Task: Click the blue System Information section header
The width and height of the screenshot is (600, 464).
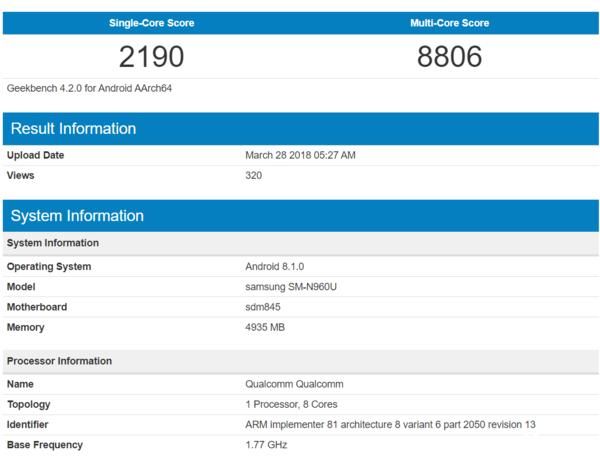Action: 76,216
